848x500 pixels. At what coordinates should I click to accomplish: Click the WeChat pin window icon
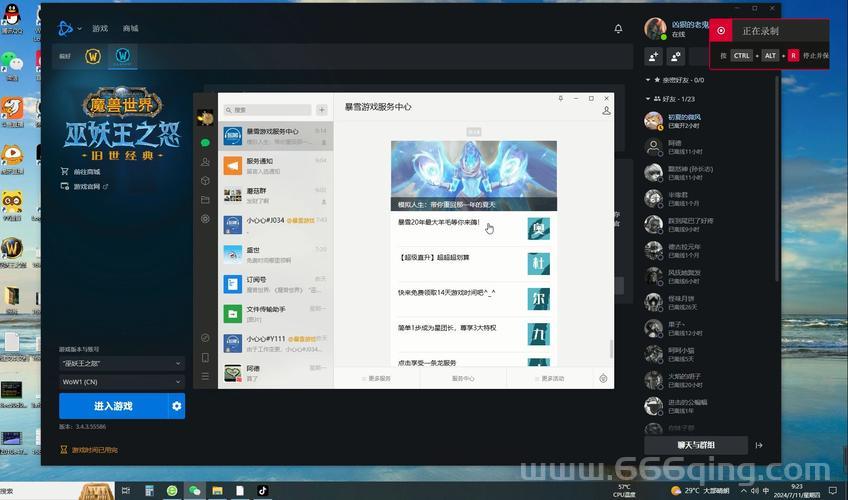(x=561, y=98)
